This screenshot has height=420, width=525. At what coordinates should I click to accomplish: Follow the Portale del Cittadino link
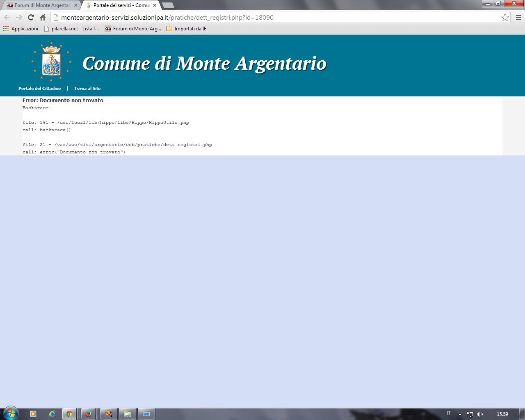pos(39,89)
